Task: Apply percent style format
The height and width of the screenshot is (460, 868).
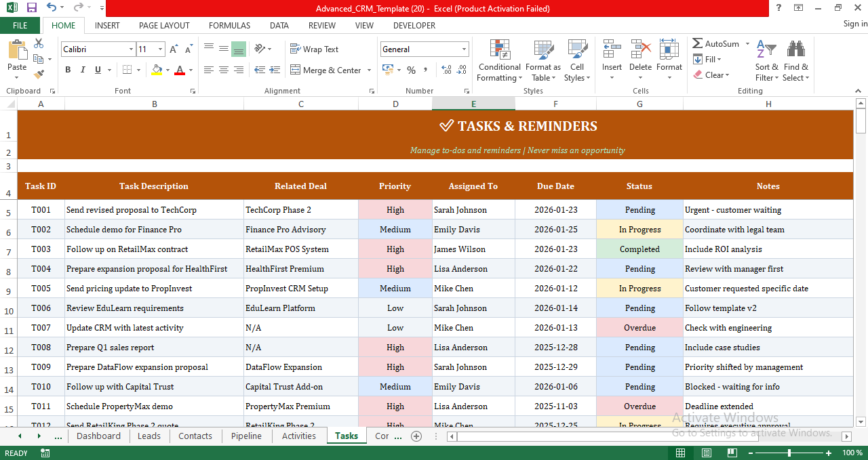Action: tap(411, 70)
